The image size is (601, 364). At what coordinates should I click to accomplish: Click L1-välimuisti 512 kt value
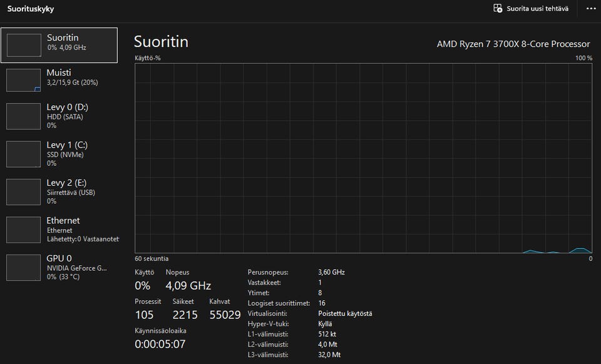(x=327, y=334)
